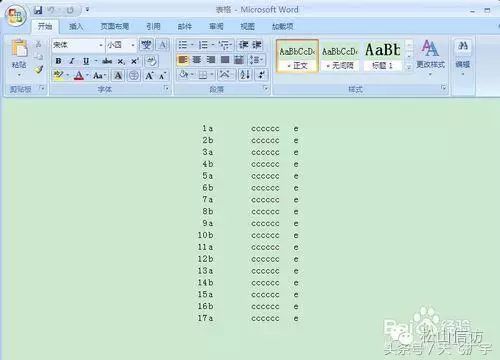Toggle the align left button
Screen dimensions: 500x360
182,60
